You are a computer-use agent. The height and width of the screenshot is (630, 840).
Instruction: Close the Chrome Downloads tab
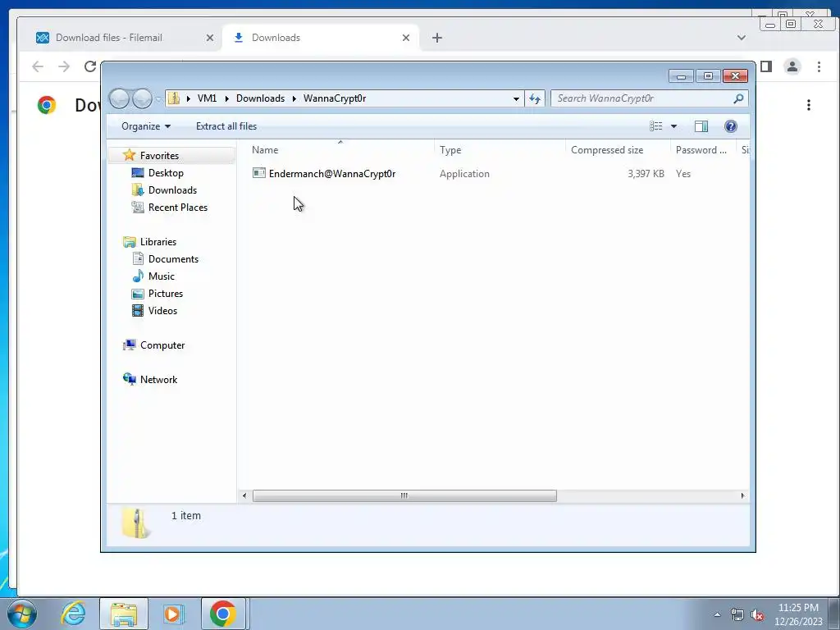(405, 38)
